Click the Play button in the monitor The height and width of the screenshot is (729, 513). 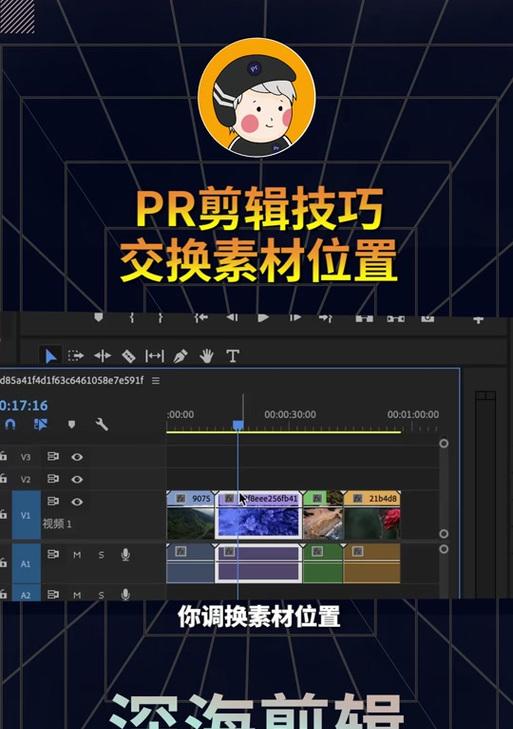[x=263, y=318]
